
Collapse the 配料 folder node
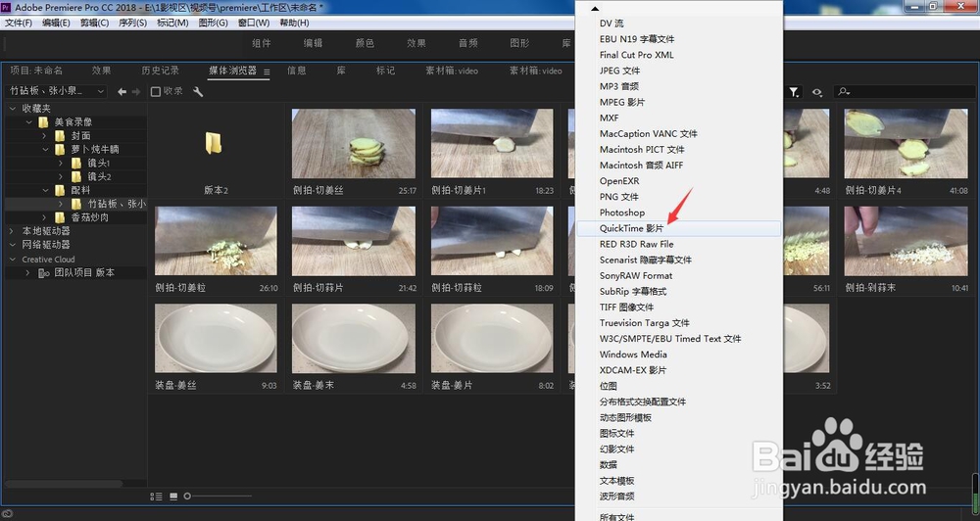point(45,190)
